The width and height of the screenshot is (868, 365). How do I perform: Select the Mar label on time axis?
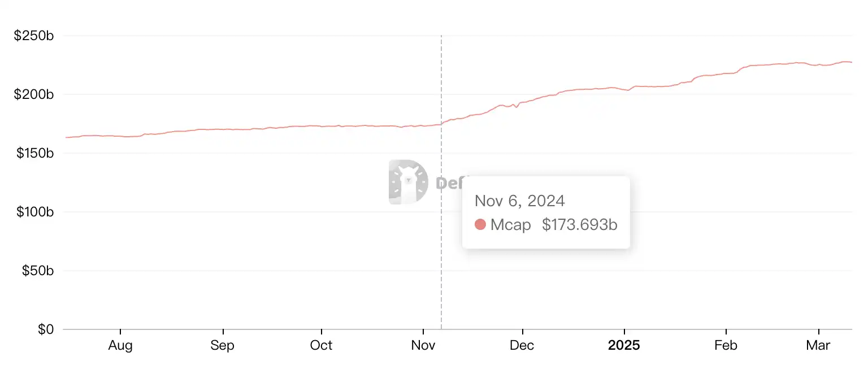[x=818, y=345]
